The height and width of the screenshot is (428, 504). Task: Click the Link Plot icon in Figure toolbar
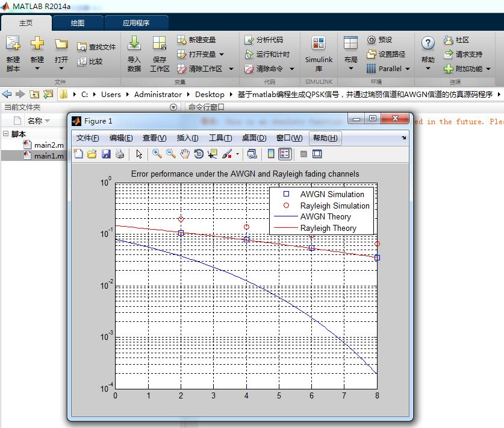[252, 154]
